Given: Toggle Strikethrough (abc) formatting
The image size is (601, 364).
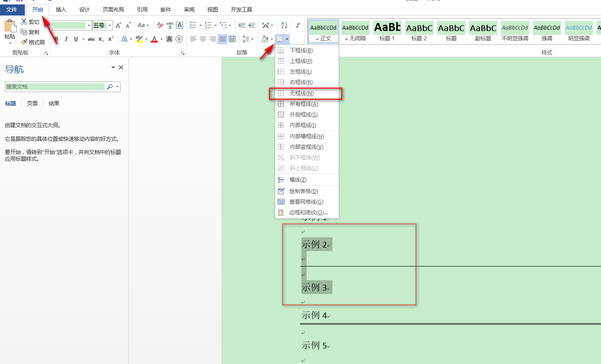Looking at the screenshot, I should click(91, 39).
